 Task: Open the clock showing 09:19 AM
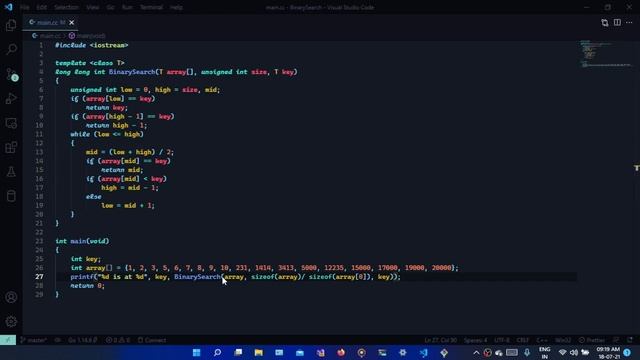608,353
